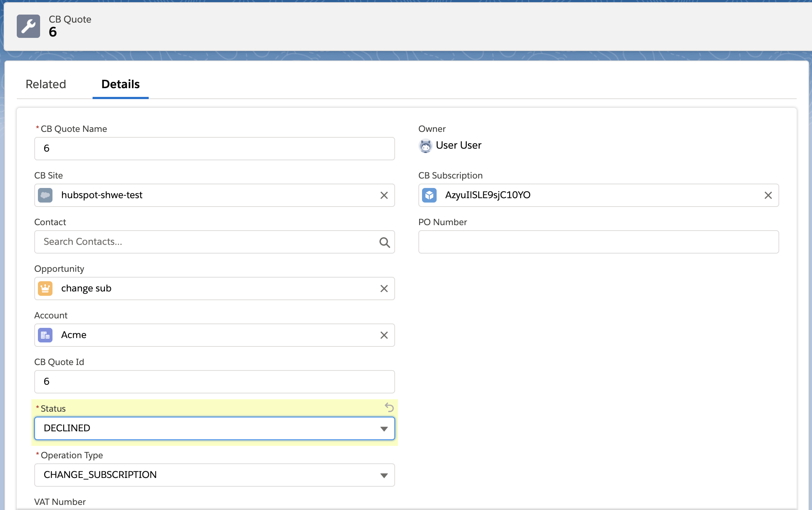Select the Details tab
This screenshot has height=510, width=812.
point(120,84)
